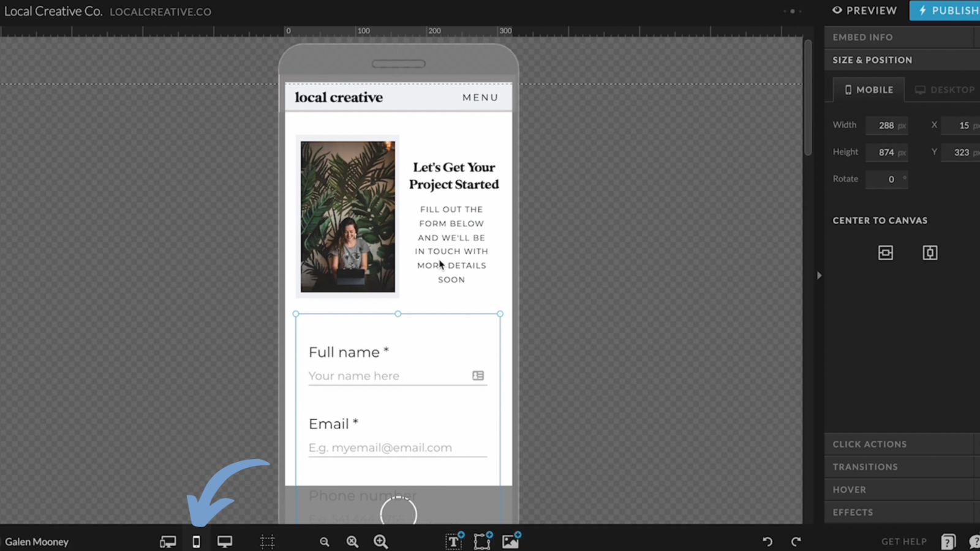Enable MOBILE editing mode in Size & Position

(x=869, y=89)
